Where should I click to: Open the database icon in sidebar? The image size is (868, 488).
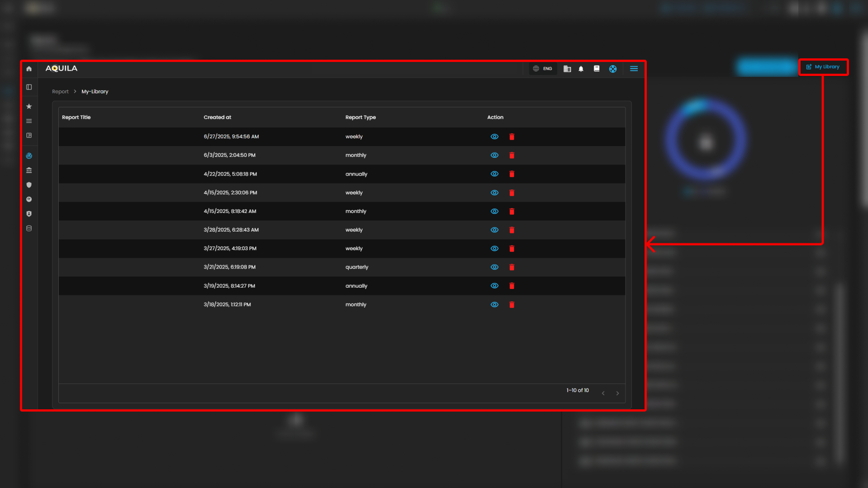click(x=29, y=228)
